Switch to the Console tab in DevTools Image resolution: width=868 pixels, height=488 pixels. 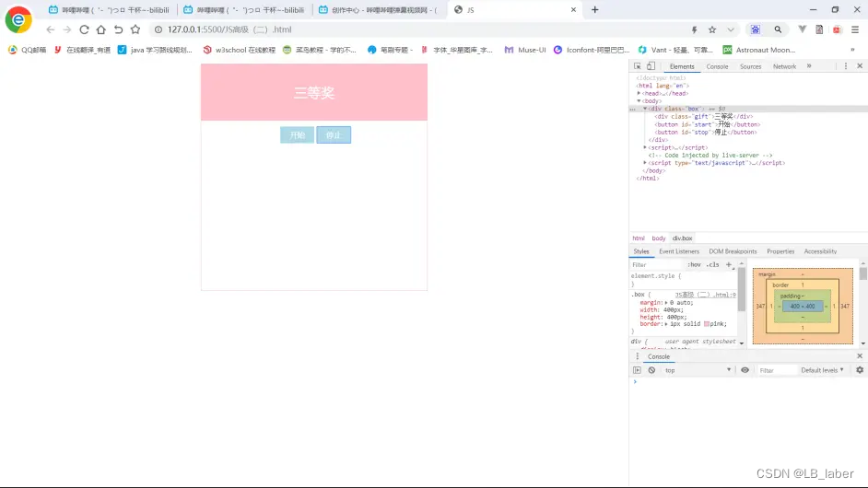[717, 66]
